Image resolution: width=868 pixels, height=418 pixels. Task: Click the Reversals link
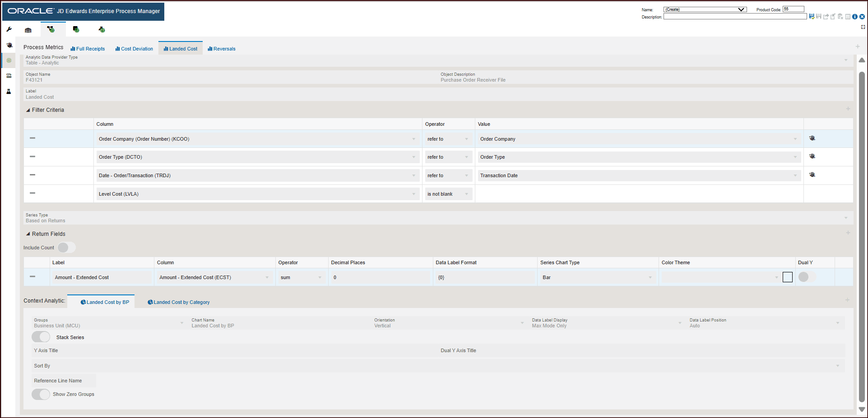[x=222, y=48]
